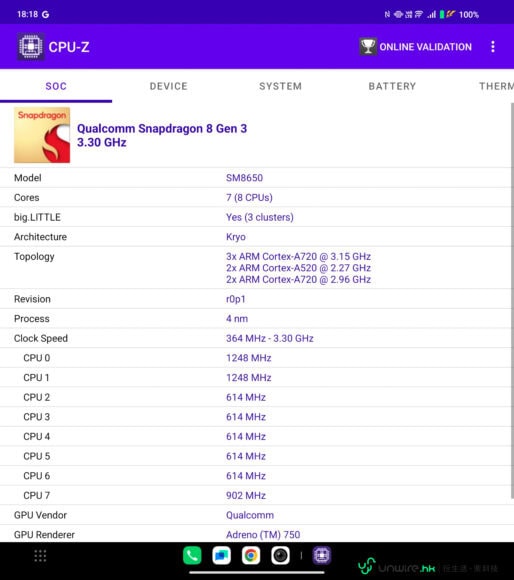Screen dimensions: 514x580
Task: Click the CPU 6 row label
Action: pos(37,475)
